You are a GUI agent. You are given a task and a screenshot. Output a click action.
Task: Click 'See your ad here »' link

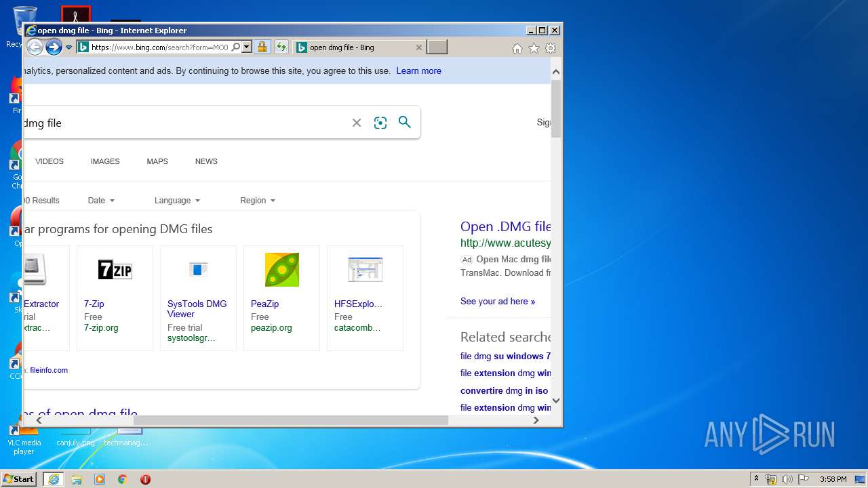tap(498, 301)
